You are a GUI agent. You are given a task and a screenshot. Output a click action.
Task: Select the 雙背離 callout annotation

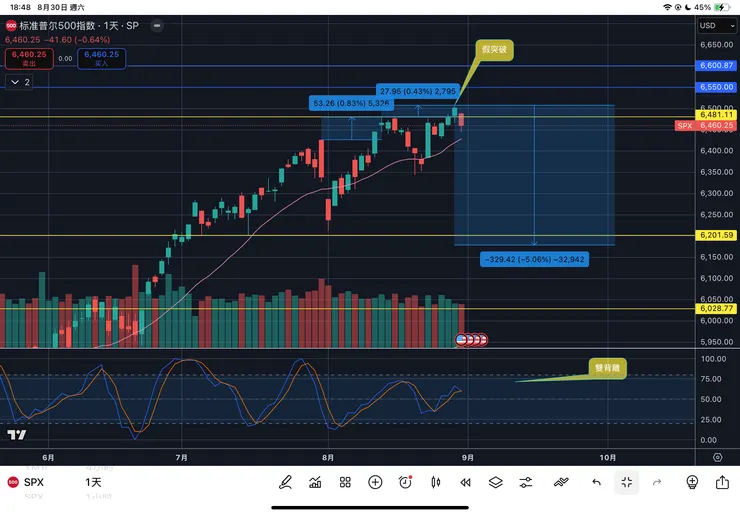tap(607, 368)
